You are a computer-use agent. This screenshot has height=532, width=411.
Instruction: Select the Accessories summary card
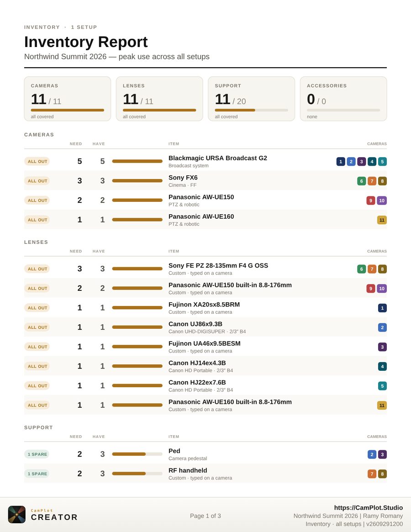point(343,99)
